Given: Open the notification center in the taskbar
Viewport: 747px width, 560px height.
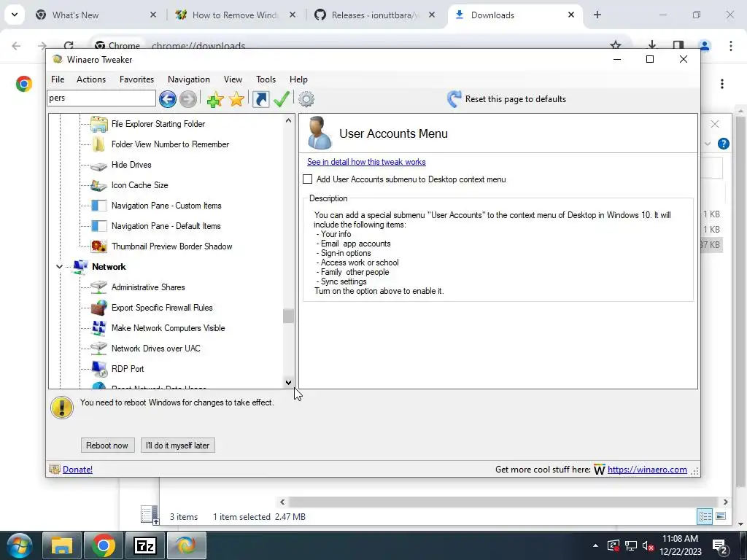Looking at the screenshot, I should pyautogui.click(x=720, y=545).
